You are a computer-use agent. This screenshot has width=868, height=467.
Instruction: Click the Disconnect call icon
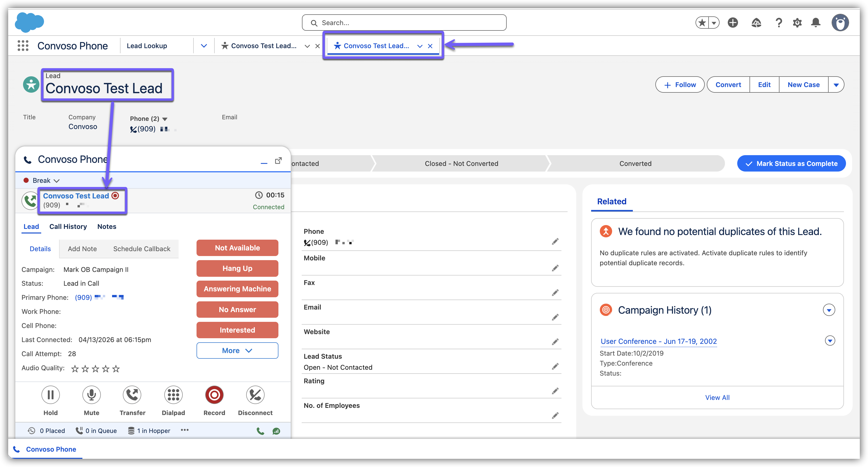pos(255,395)
